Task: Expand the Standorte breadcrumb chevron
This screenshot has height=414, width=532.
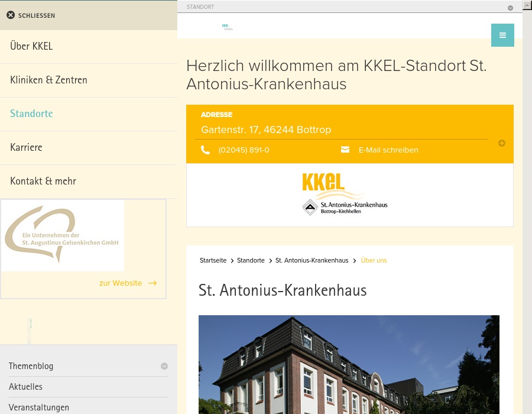Action: point(270,260)
